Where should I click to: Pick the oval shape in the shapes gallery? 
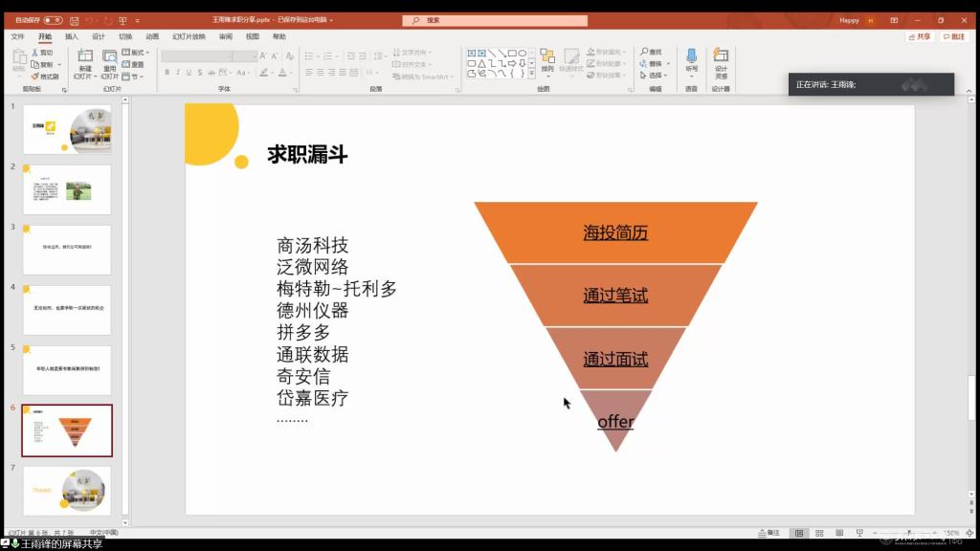[x=523, y=54]
